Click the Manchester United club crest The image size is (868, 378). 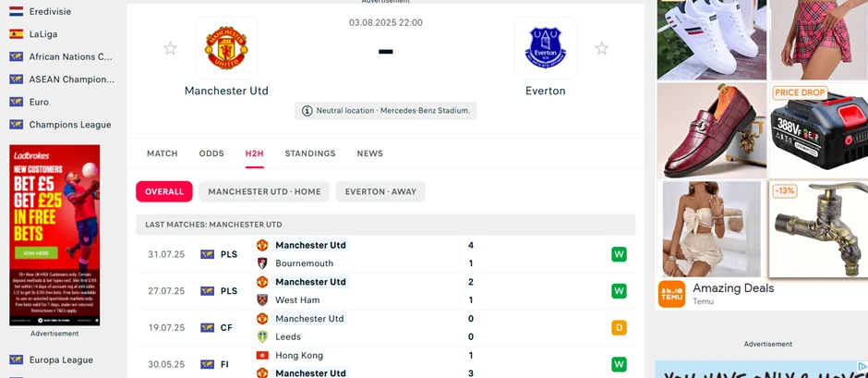226,48
